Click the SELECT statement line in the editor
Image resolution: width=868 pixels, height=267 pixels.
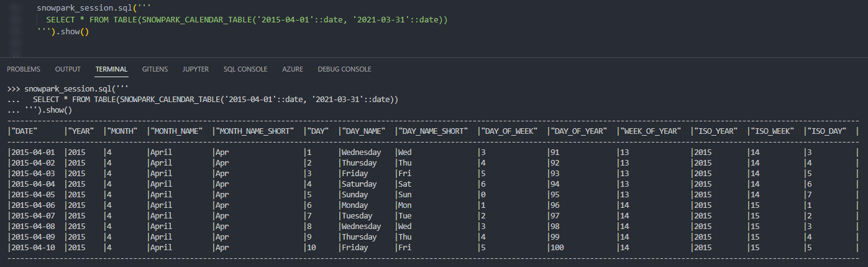pyautogui.click(x=247, y=20)
